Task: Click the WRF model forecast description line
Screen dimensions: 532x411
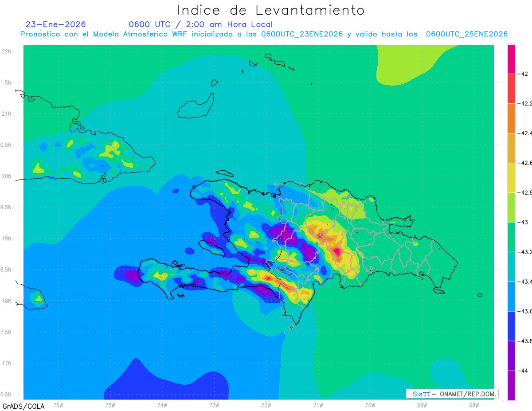Action: point(264,34)
